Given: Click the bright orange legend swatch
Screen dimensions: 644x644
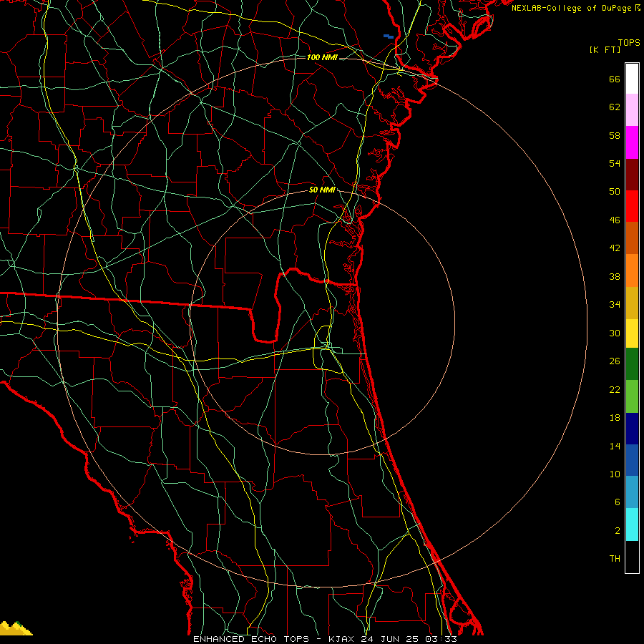Looking at the screenshot, I should coord(632,270).
